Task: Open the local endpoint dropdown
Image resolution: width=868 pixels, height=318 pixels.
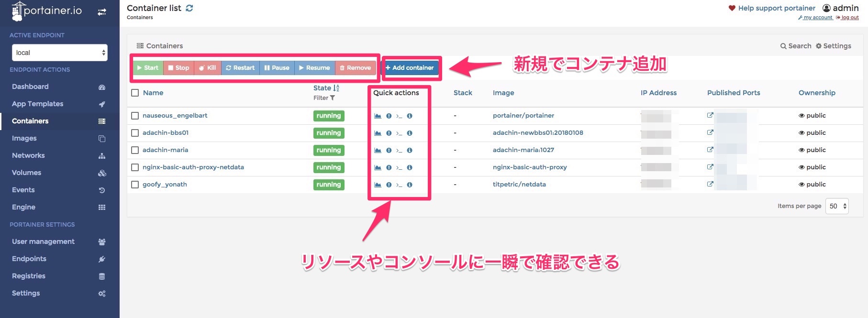Action: tap(59, 53)
